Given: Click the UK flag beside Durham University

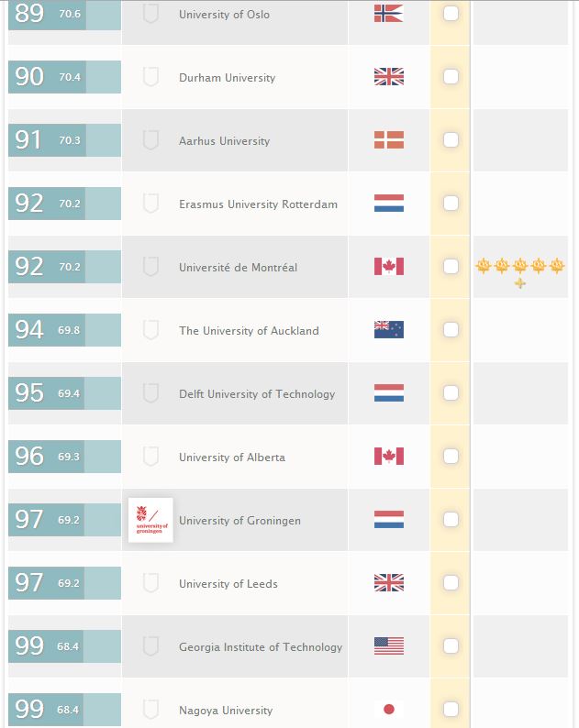Looking at the screenshot, I should [x=388, y=77].
